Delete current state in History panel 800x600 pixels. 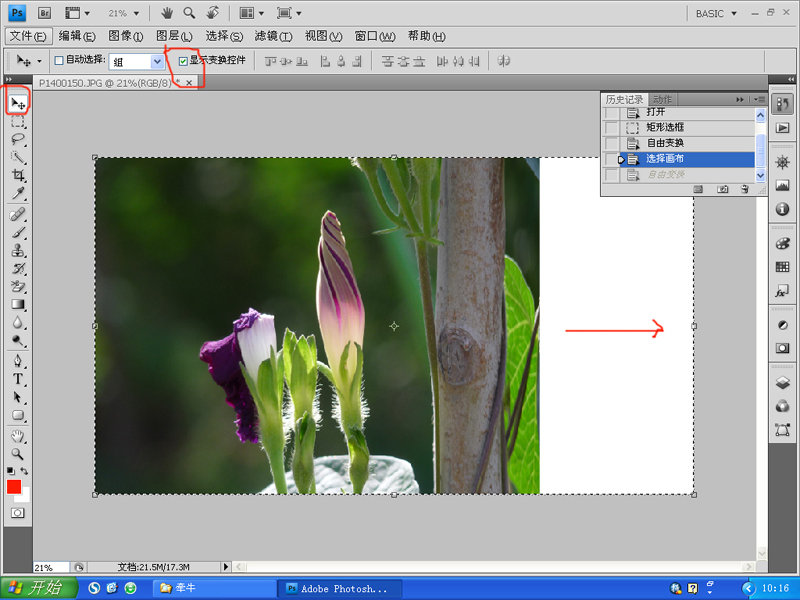[x=745, y=189]
